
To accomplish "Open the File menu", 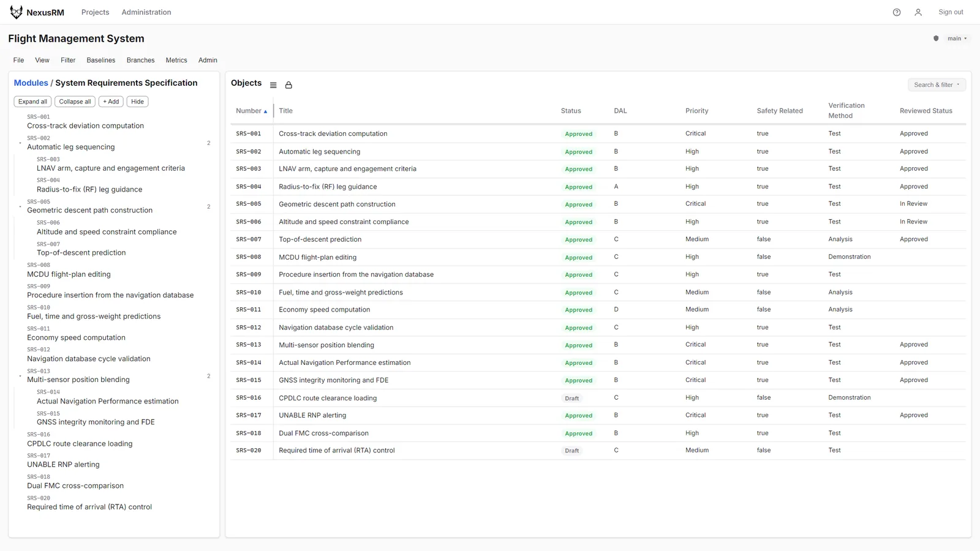I will click(x=18, y=60).
